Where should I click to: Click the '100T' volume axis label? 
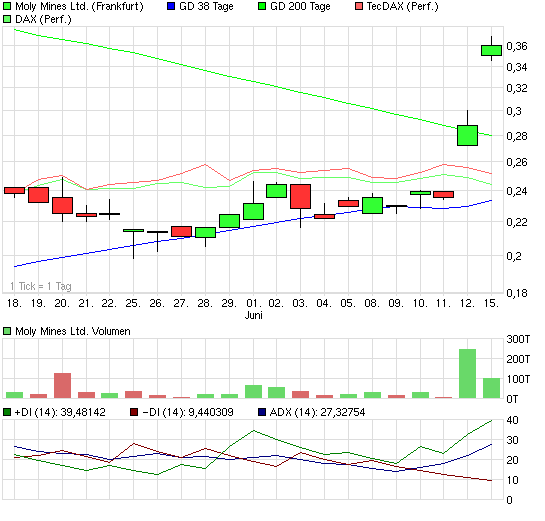click(518, 379)
